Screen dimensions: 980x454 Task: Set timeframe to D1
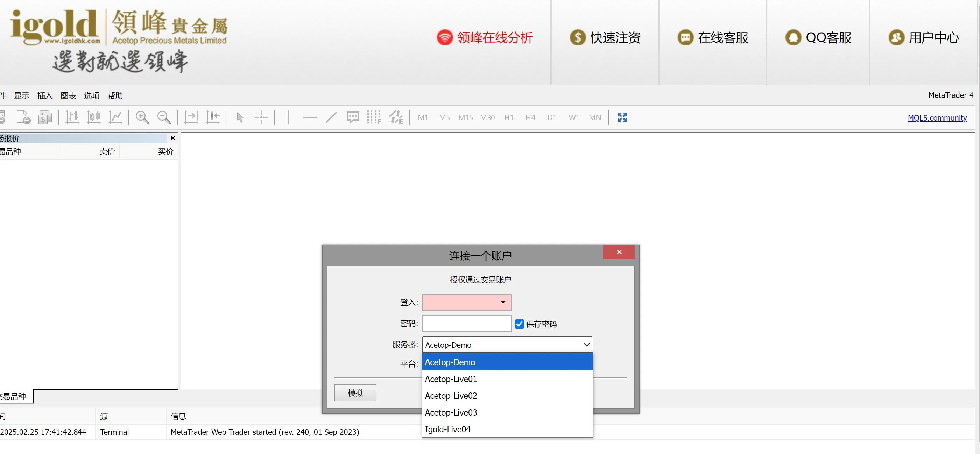[552, 117]
